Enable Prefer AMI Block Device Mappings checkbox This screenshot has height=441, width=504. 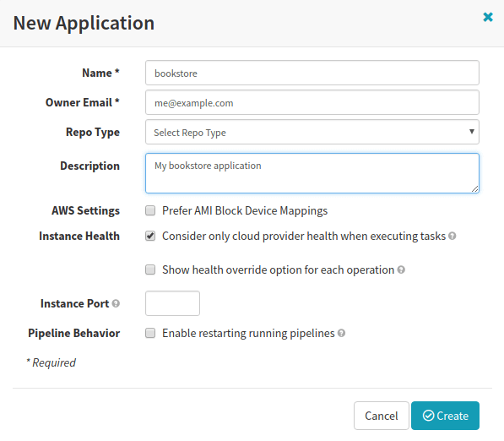[150, 210]
